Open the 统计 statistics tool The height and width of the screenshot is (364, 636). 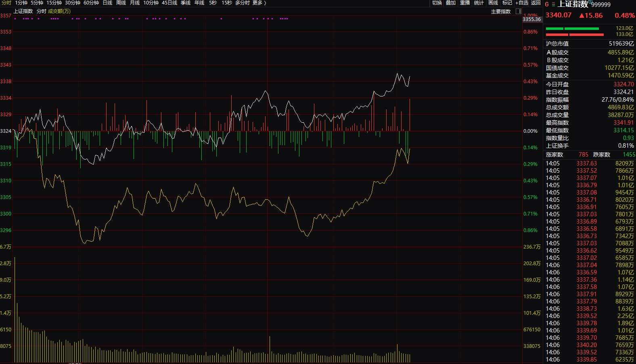click(479, 3)
